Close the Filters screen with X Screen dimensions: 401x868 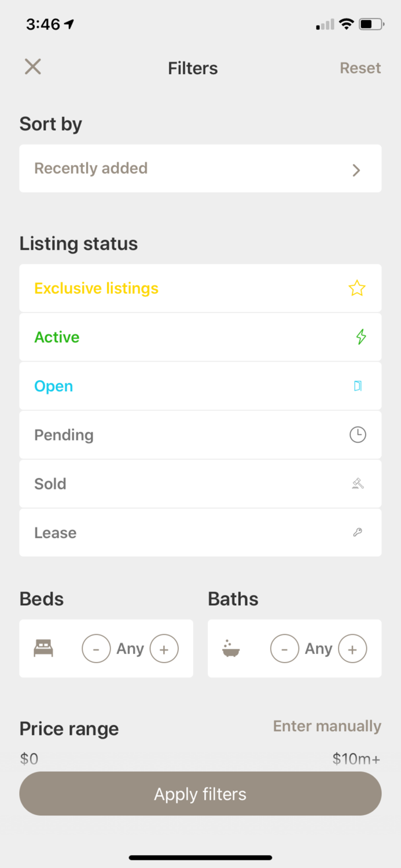33,67
